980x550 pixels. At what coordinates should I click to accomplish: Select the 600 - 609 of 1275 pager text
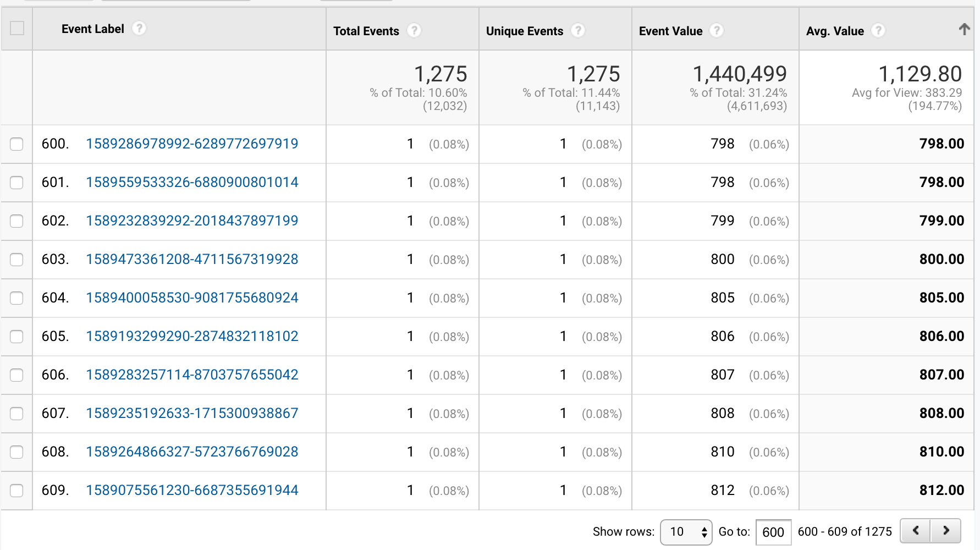point(845,531)
